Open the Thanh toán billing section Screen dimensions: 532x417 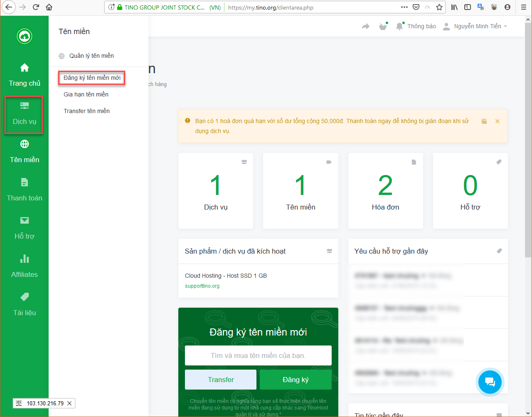pos(25,190)
